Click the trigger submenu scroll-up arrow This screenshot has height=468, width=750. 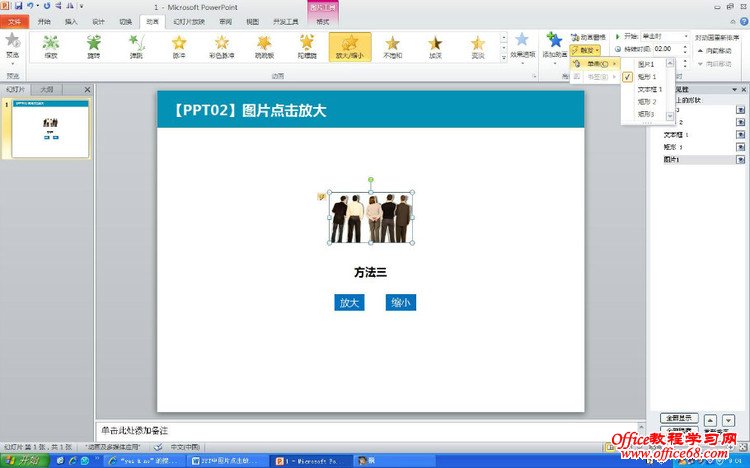click(x=670, y=63)
